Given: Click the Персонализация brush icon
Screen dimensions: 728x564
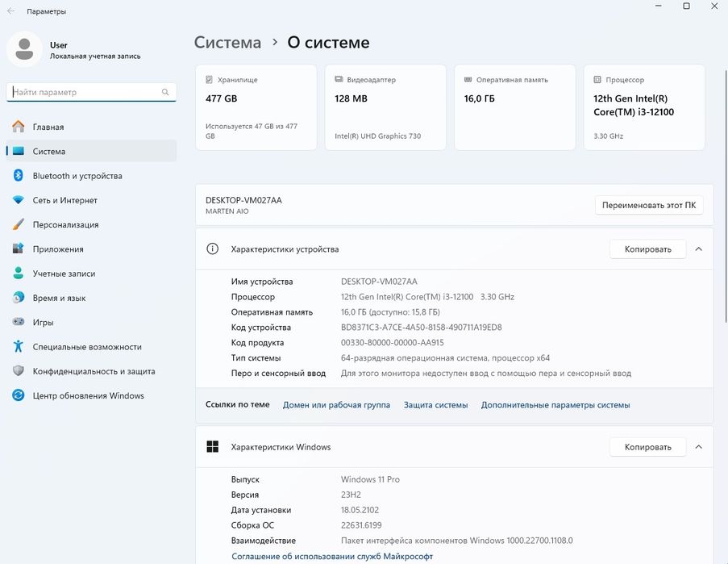Looking at the screenshot, I should tap(18, 224).
